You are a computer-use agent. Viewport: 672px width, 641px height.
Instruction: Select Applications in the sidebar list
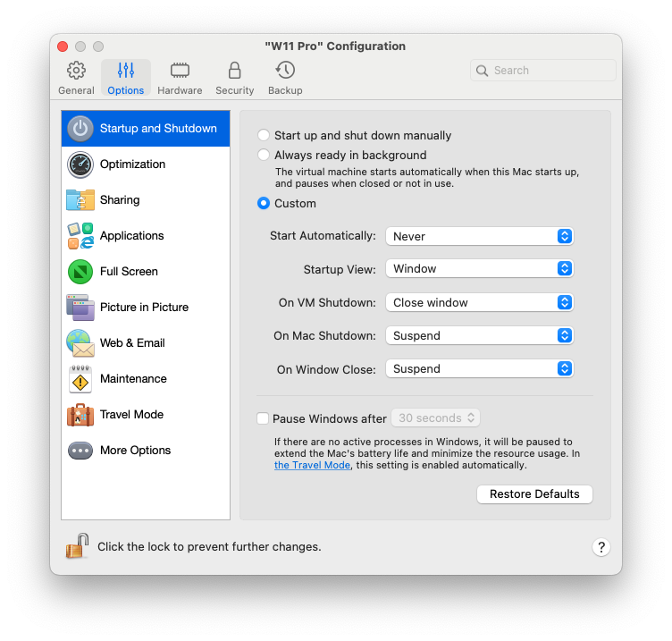146,236
